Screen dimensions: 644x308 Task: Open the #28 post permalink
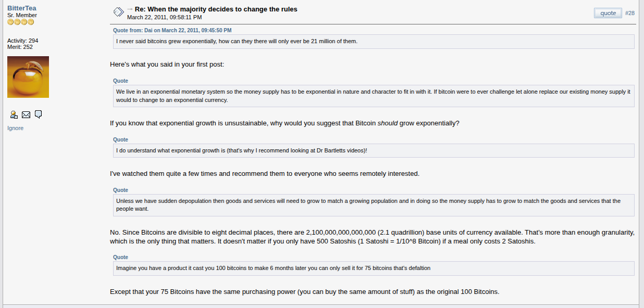[x=629, y=13]
